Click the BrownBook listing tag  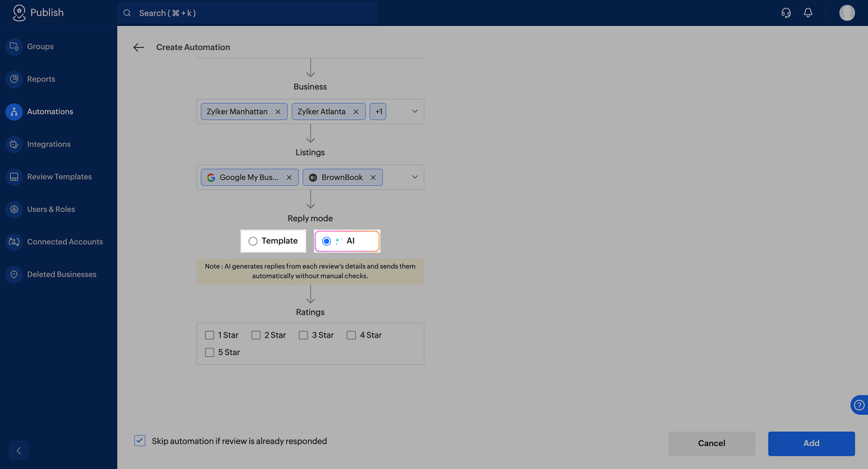coord(342,177)
